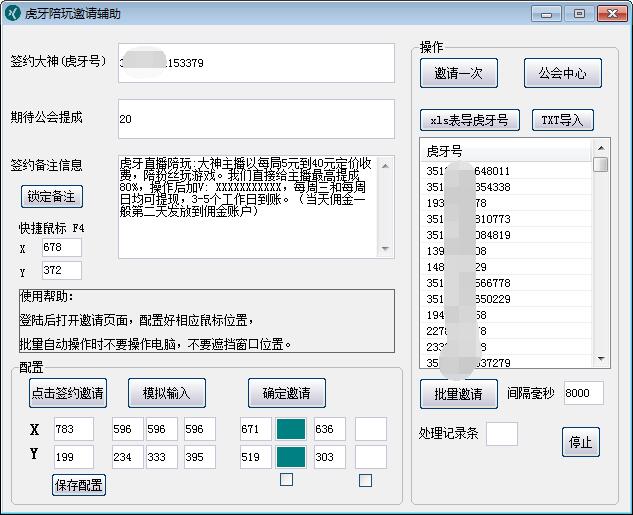The width and height of the screenshot is (633, 515).
Task: Click the 锁定备注 button
Action: click(52, 197)
